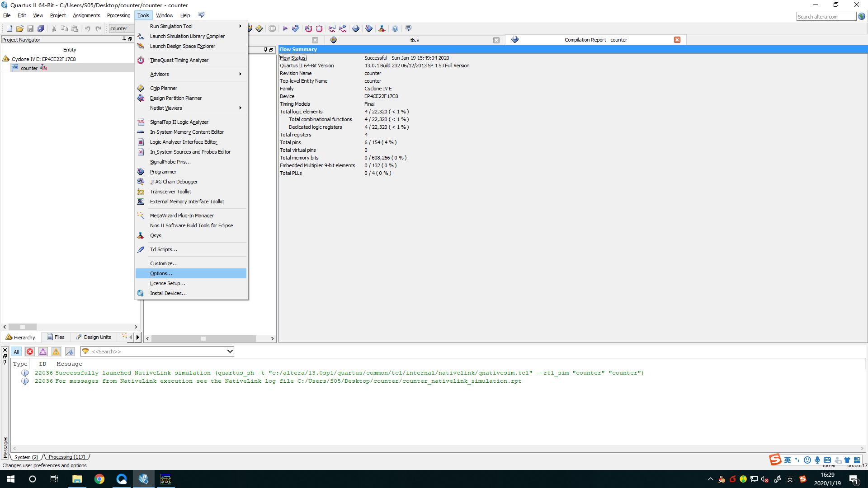Open Task View on the taskbar
This screenshot has width=868, height=488.
click(x=54, y=479)
